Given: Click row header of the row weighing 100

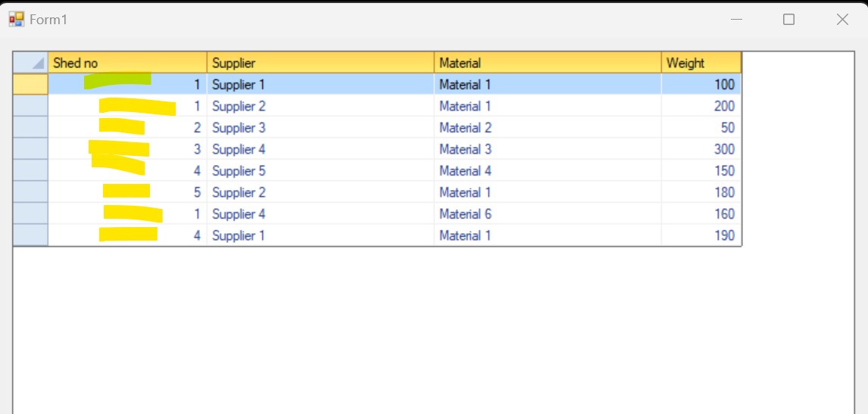Looking at the screenshot, I should point(31,85).
